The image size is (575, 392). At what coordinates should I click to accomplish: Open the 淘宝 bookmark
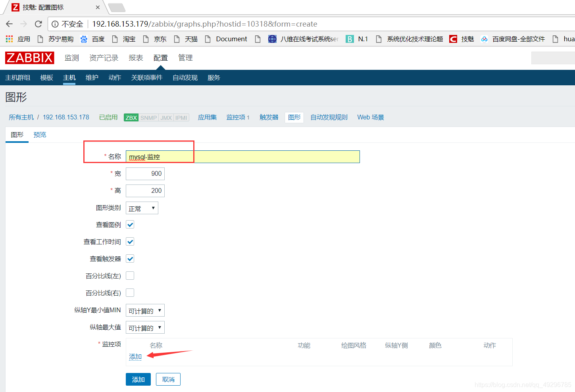point(124,39)
